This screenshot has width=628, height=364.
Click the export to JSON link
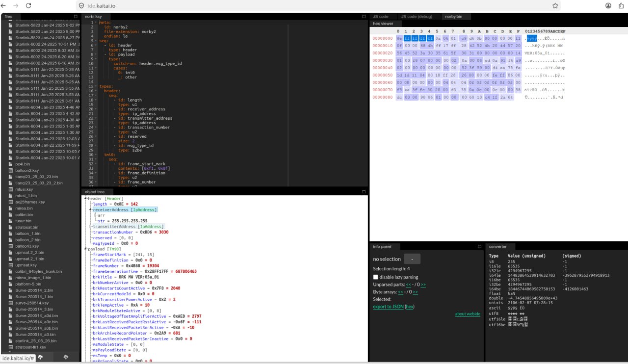tap(388, 307)
